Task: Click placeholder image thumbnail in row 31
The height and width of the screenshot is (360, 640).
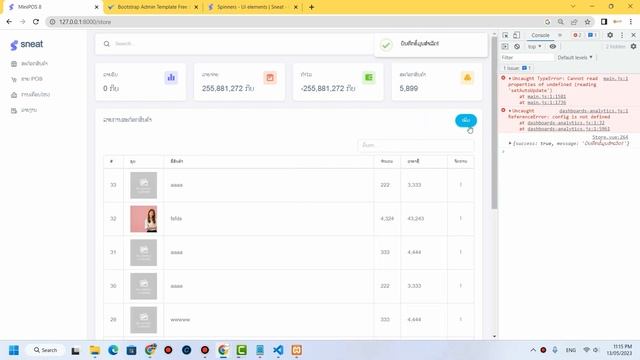Action: pyautogui.click(x=144, y=253)
